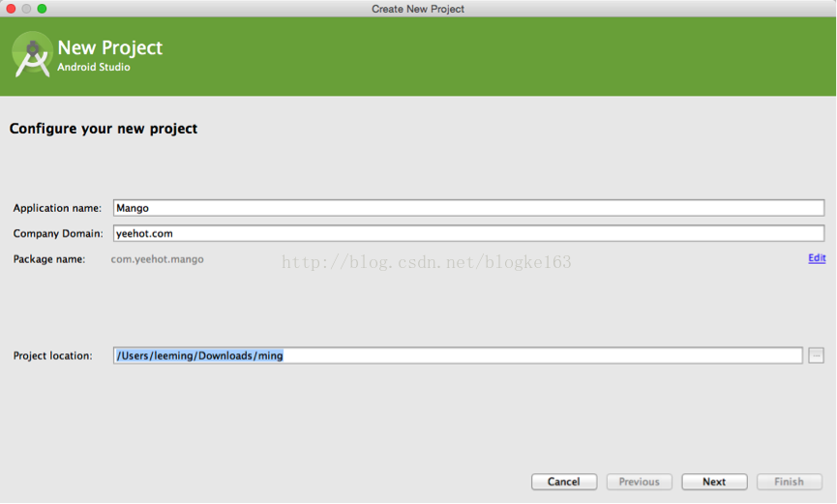
Task: Click the green zoom window button
Action: click(42, 9)
